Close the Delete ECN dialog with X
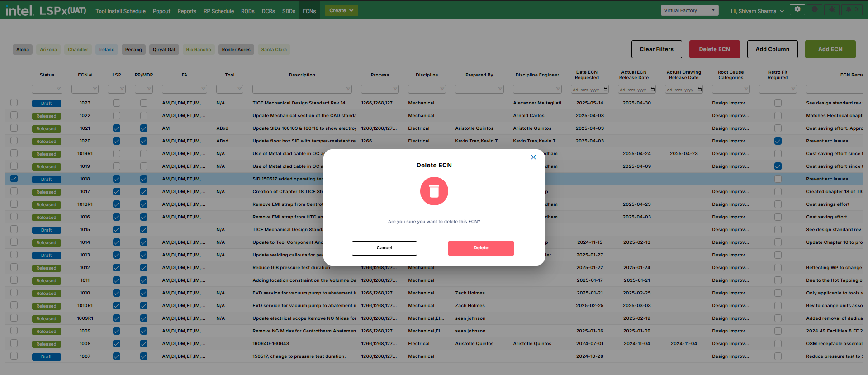This screenshot has height=375, width=868. 533,157
